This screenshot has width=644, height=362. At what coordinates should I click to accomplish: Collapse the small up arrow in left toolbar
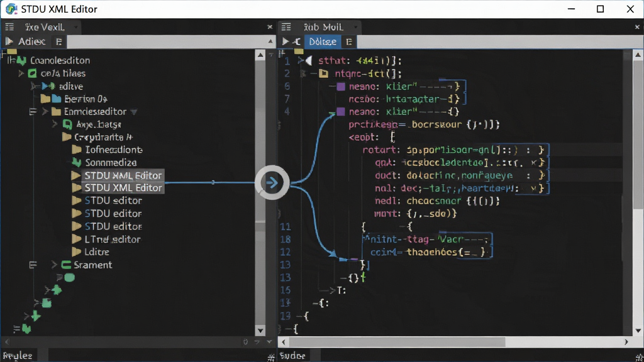(270, 41)
